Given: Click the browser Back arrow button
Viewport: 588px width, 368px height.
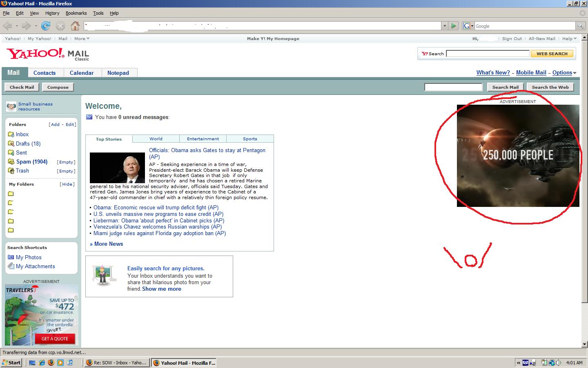Looking at the screenshot, I should pos(7,26).
